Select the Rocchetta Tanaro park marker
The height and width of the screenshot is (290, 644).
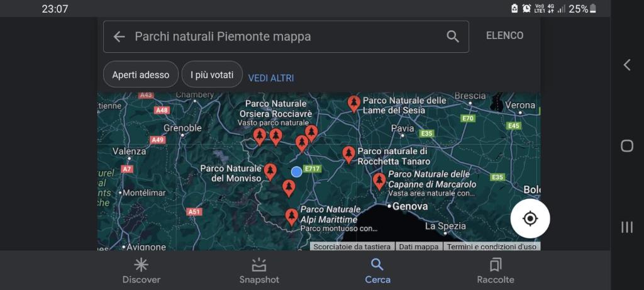[348, 153]
